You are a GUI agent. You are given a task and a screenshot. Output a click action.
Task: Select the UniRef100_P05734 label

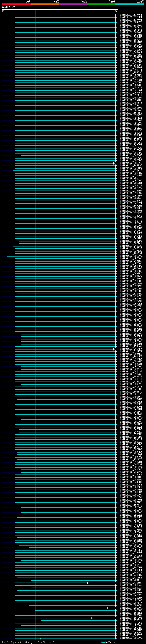[131, 364]
